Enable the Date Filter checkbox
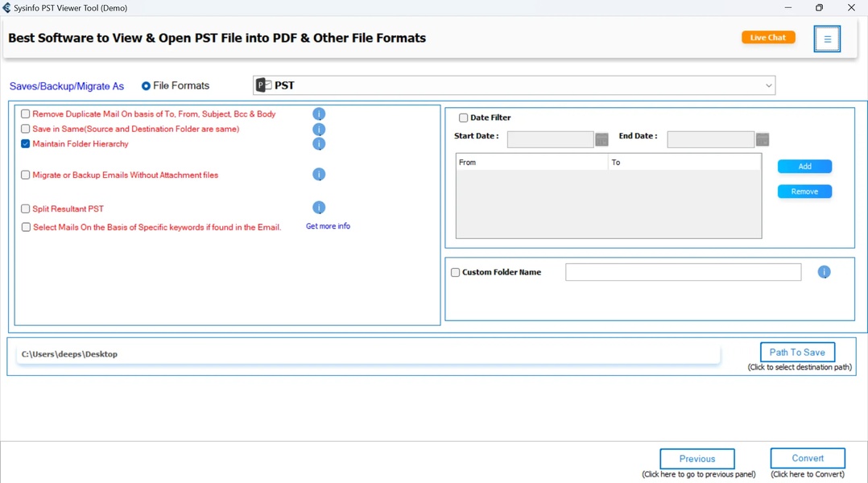This screenshot has height=483, width=868. [463, 118]
